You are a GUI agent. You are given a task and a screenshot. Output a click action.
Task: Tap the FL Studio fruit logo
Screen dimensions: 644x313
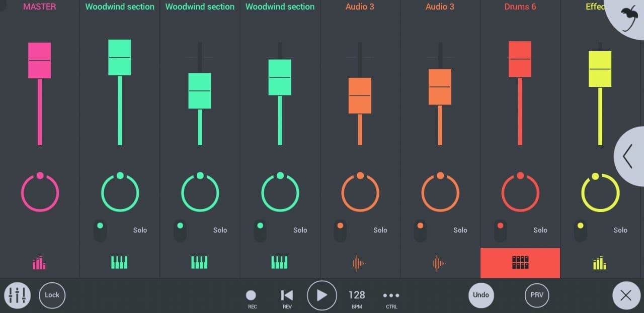[x=629, y=19]
